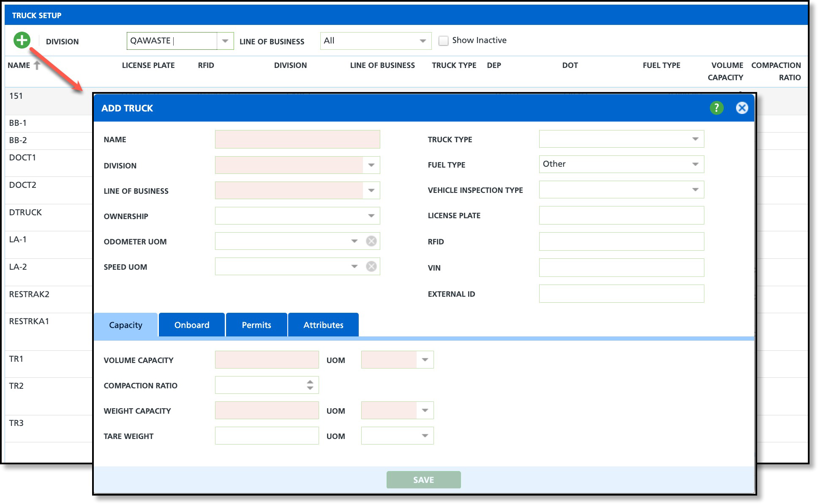Close the Add Truck dialog
The height and width of the screenshot is (504, 818).
[x=742, y=108]
